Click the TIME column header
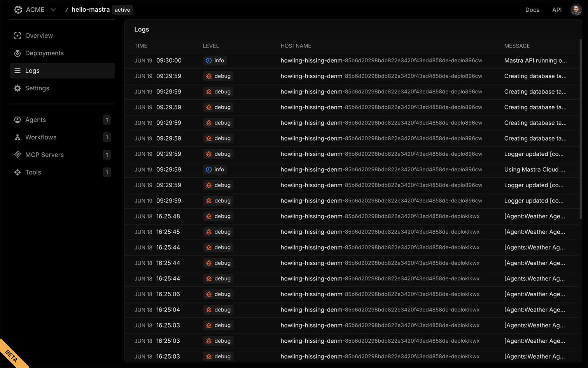This screenshot has width=588, height=368. (x=141, y=46)
